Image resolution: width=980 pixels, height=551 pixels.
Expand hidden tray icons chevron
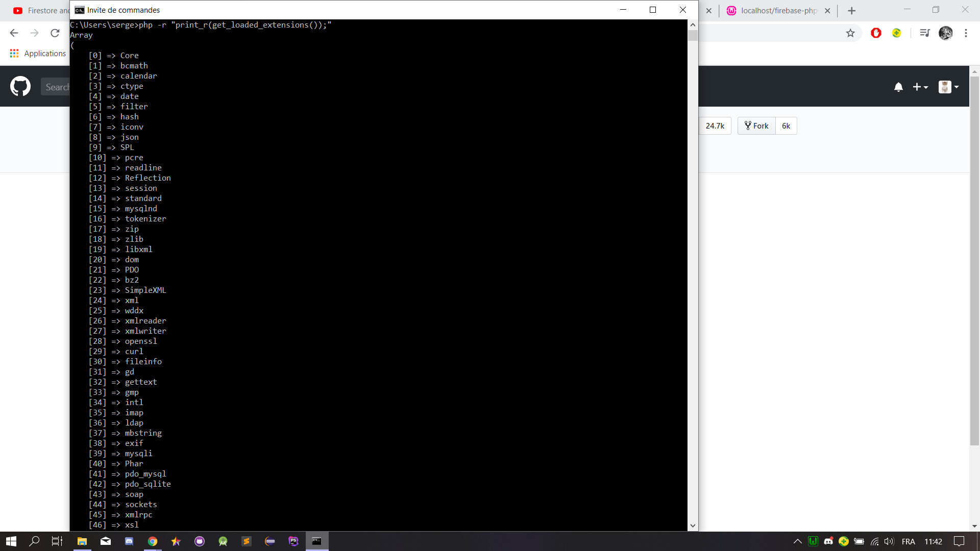coord(798,541)
